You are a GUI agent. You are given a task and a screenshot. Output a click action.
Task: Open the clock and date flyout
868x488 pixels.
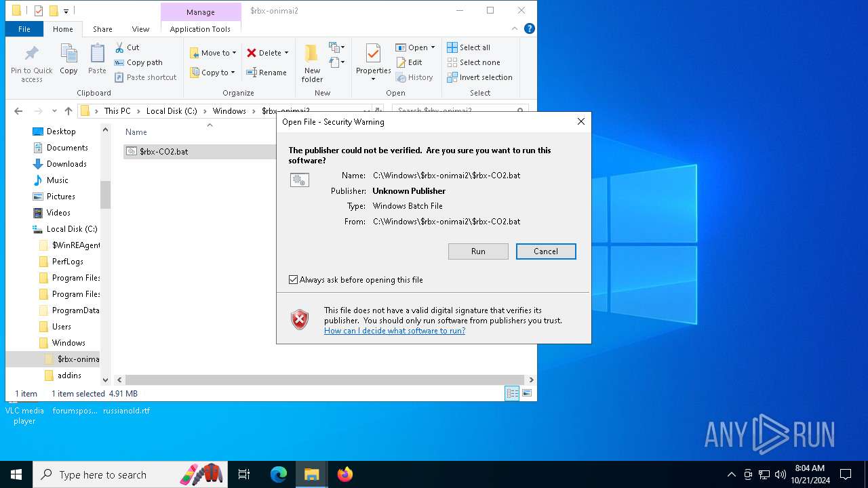tap(810, 474)
